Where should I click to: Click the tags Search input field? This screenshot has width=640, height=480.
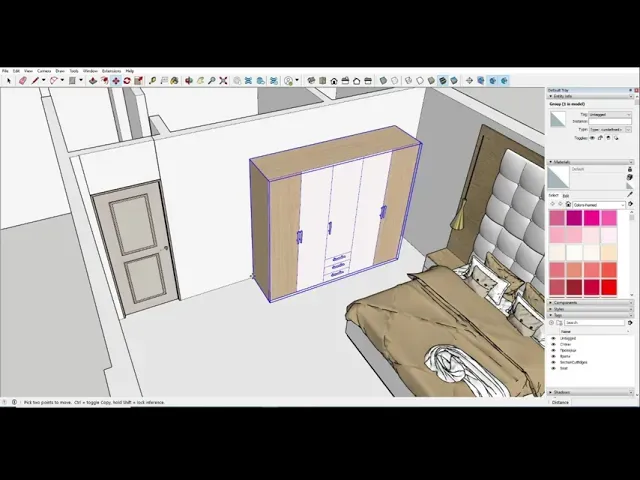tap(595, 323)
